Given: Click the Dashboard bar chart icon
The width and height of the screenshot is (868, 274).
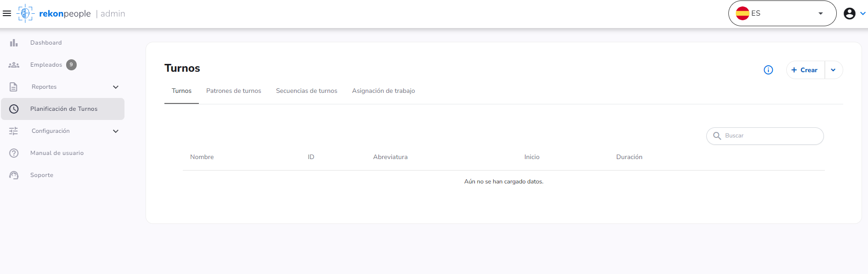Looking at the screenshot, I should [14, 43].
